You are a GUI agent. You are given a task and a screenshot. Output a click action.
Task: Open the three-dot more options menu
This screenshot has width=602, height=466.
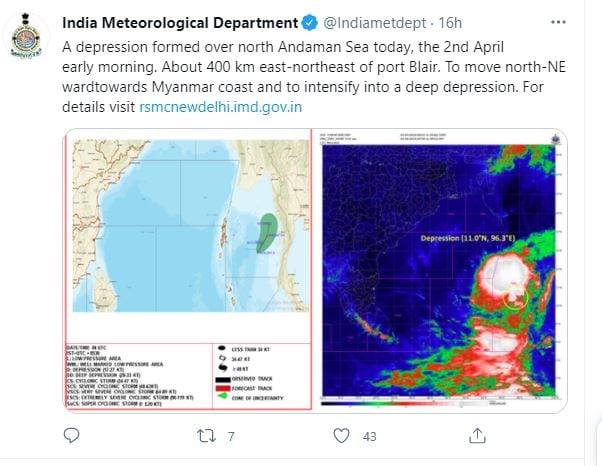tap(558, 22)
